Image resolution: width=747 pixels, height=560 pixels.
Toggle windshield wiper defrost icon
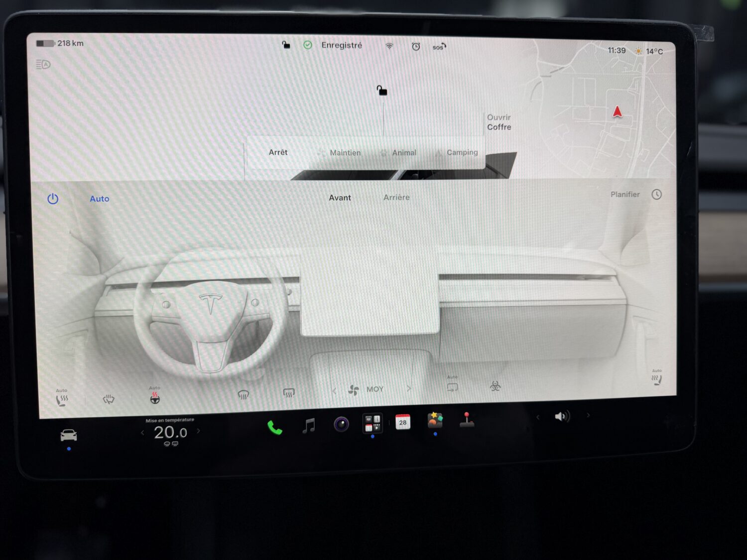108,399
